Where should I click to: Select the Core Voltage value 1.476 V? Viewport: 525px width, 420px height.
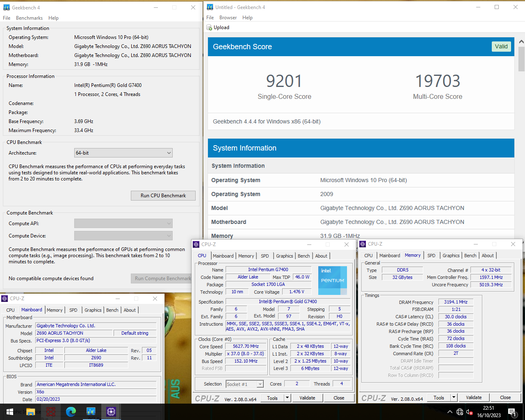pos(297,292)
